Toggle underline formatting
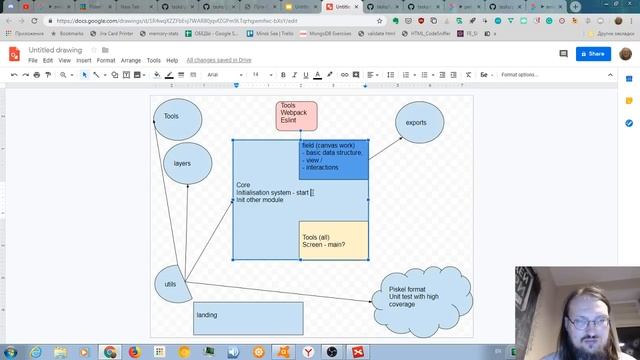Viewport: 640px width, 360px height. [x=306, y=75]
